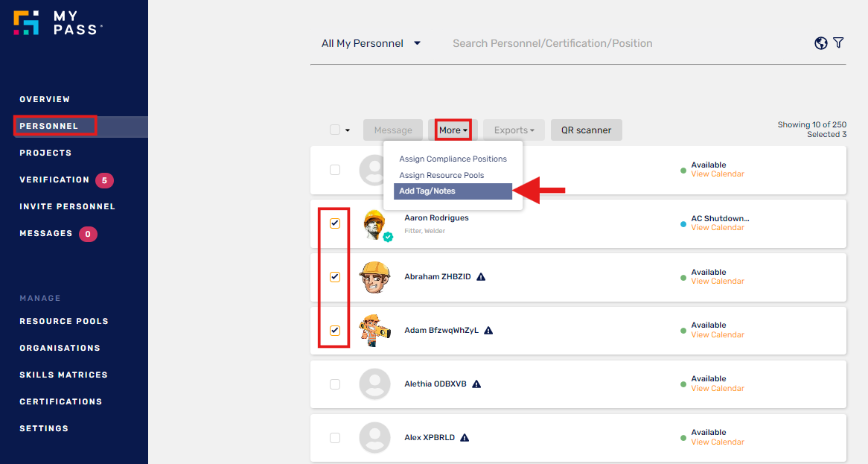View Calendar for first unnamed row
The height and width of the screenshot is (464, 868).
[718, 174]
